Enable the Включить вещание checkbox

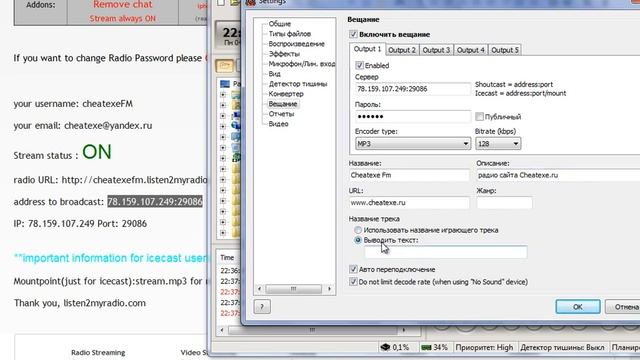[x=353, y=34]
